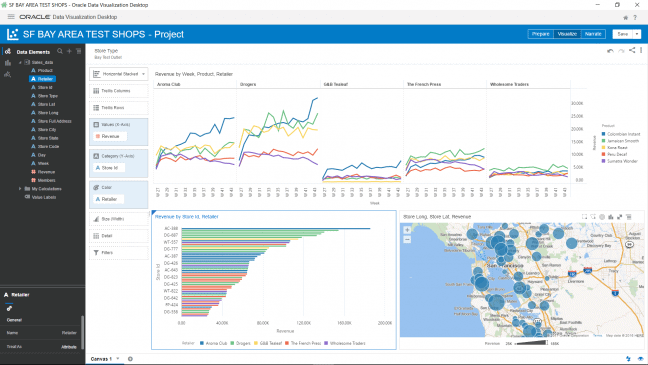Expand the My Calculations folder
The height and width of the screenshot is (365, 648).
pos(20,188)
